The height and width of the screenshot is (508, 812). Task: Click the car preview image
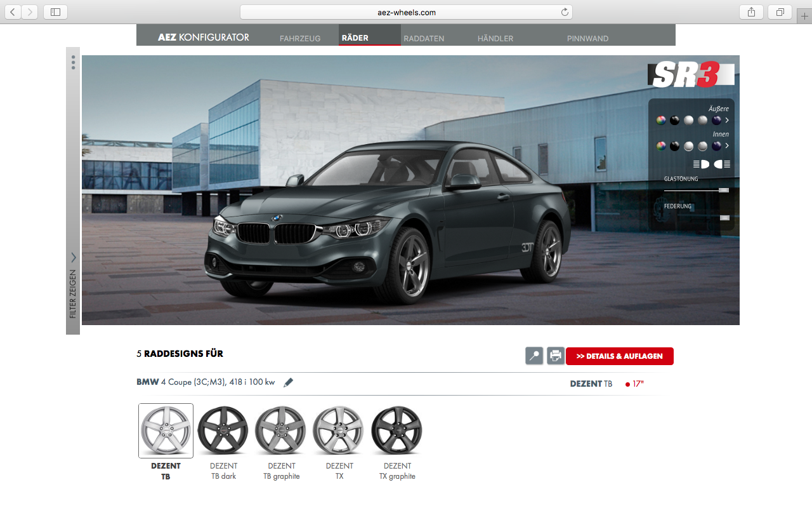tap(410, 190)
